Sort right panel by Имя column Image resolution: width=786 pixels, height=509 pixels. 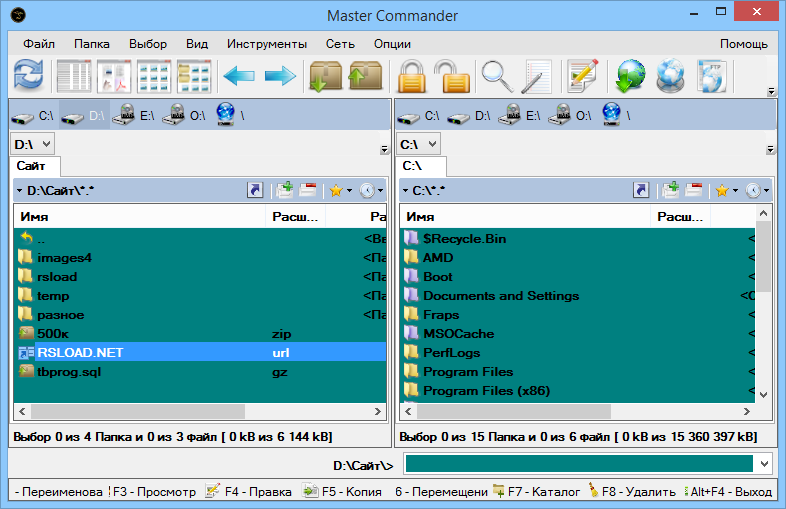click(525, 217)
